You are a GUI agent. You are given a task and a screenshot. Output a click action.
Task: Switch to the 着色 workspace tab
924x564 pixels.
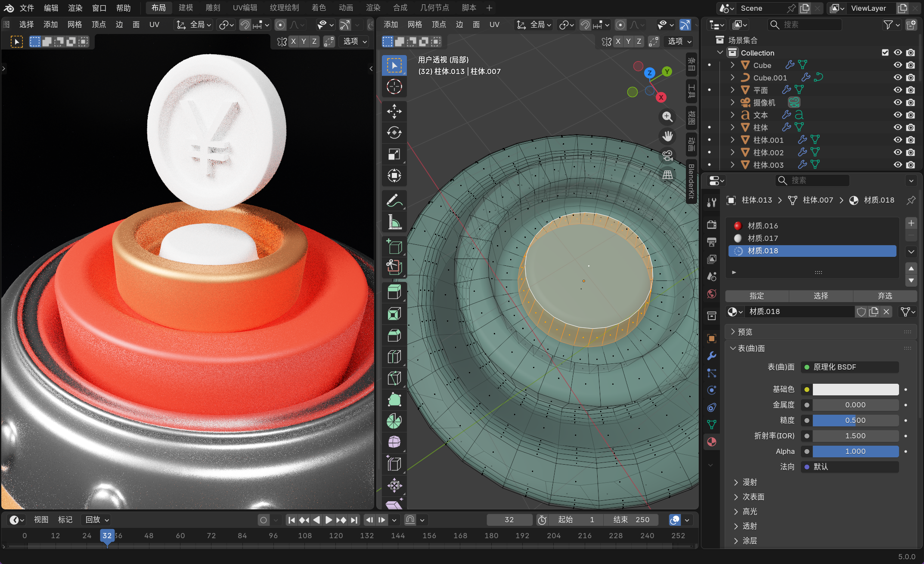tap(319, 8)
